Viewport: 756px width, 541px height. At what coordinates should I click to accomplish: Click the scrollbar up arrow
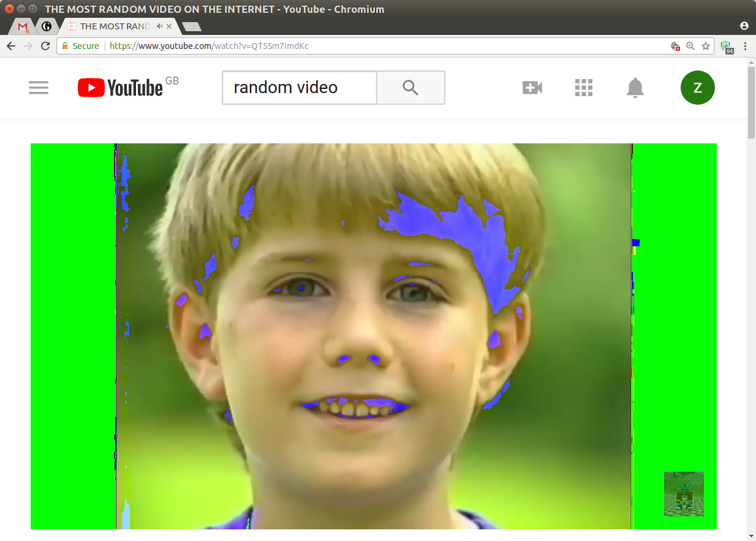tap(752, 62)
